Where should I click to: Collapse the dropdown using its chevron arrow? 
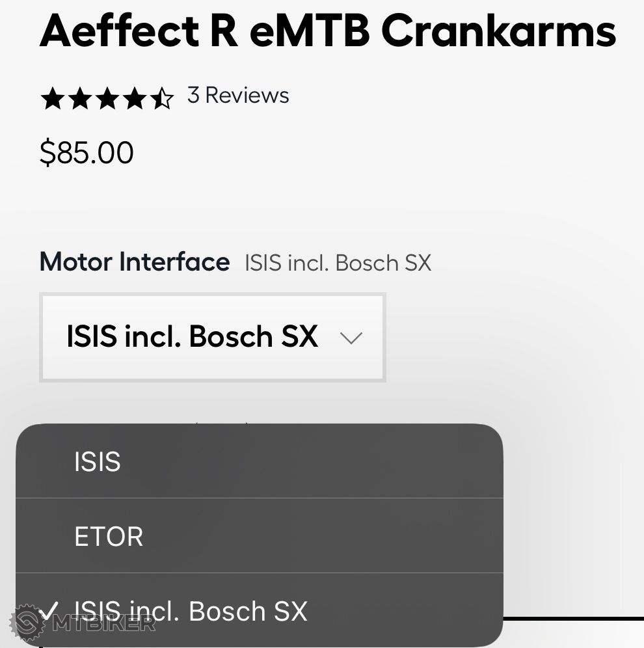click(351, 338)
